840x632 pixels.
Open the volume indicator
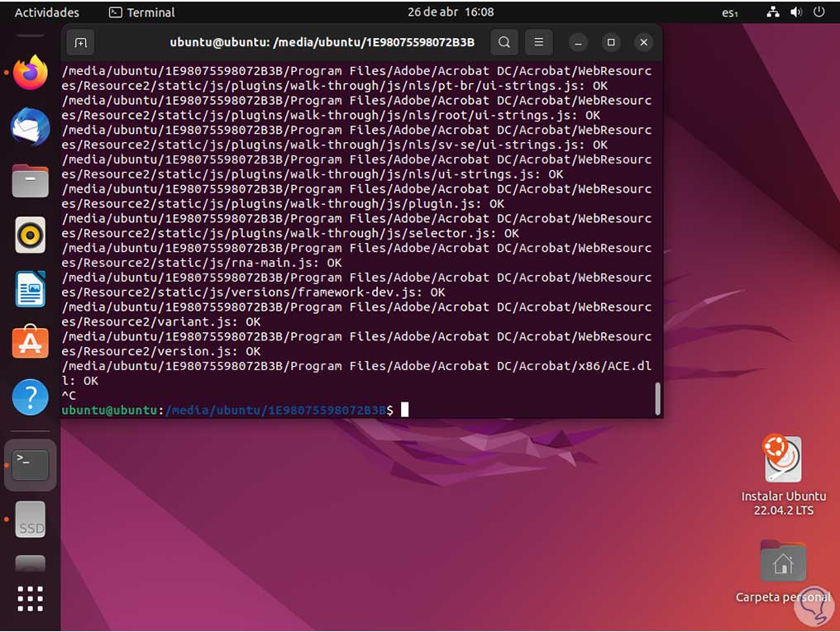[796, 12]
